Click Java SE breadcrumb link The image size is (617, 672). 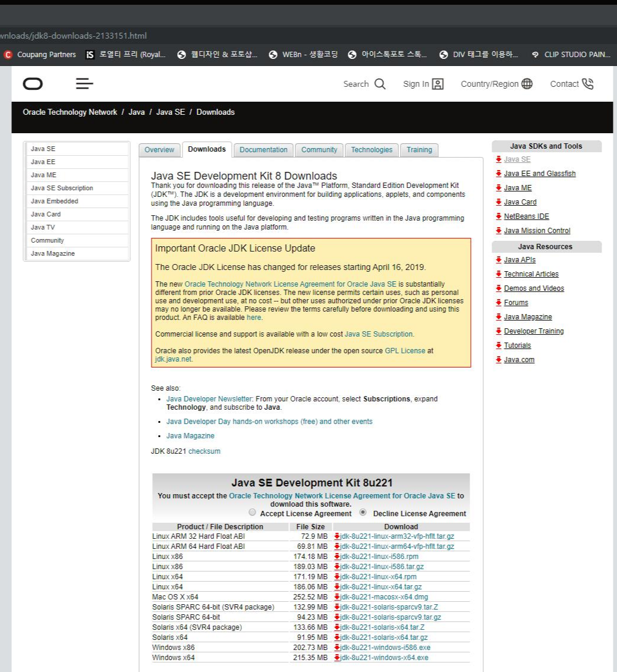(171, 112)
